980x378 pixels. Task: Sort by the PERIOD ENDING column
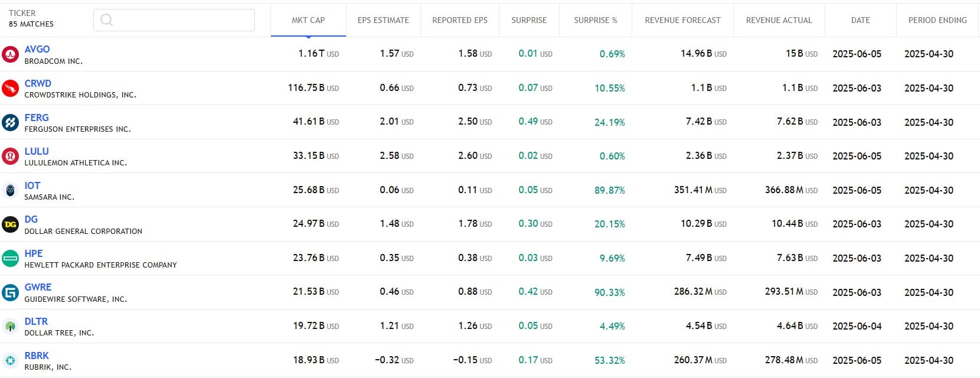click(x=937, y=20)
